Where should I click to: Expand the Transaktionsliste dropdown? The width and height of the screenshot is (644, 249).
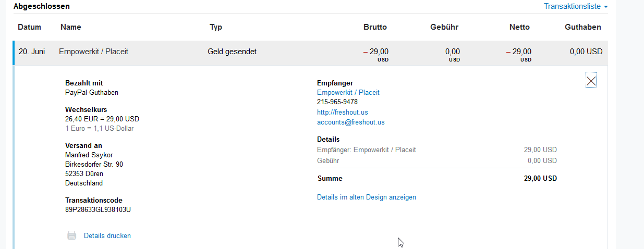[x=576, y=6]
